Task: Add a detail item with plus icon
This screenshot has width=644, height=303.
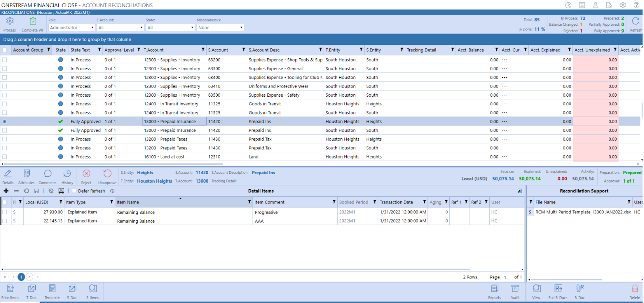Action: pos(6,191)
